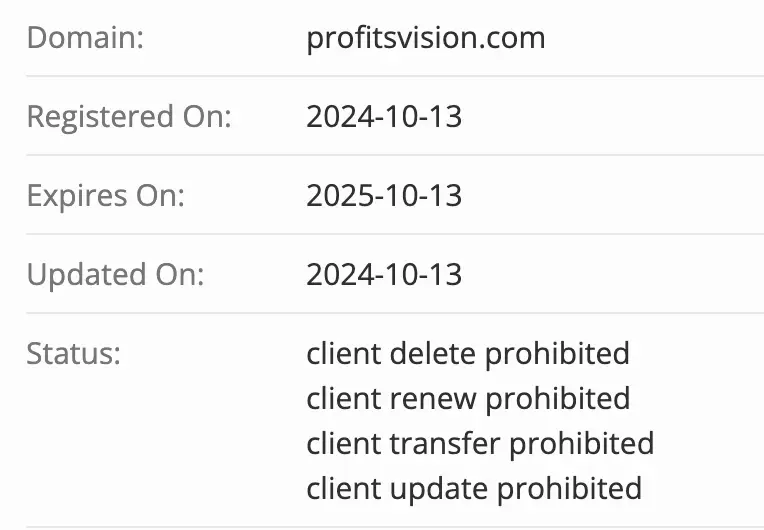Click the Registered On date 2024-10-13
The image size is (764, 530).
tap(384, 117)
